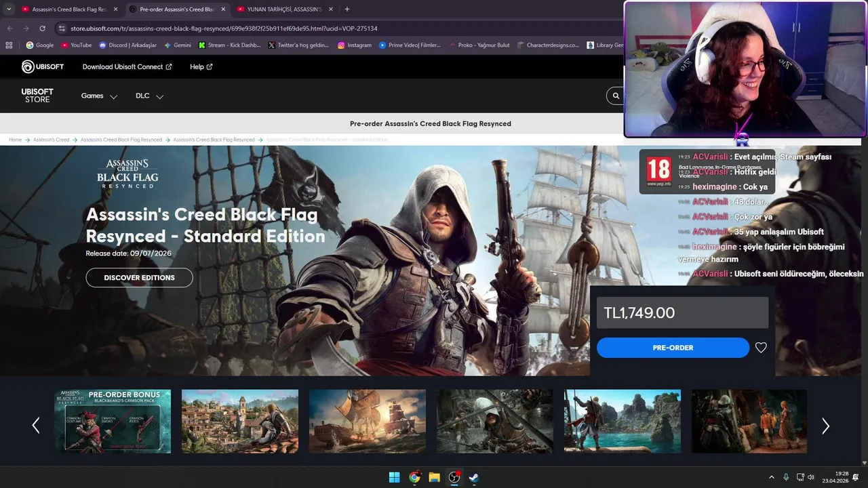Click Download Ubisoft Connect link

(127, 66)
